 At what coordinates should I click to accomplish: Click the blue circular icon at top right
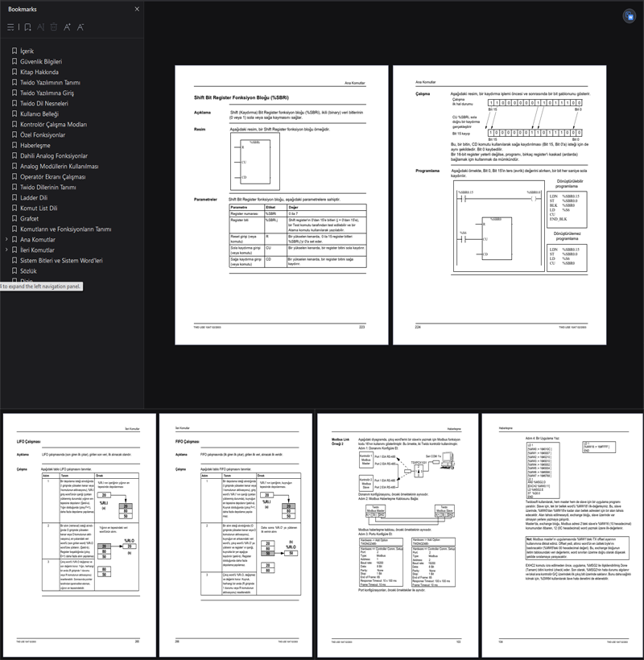point(630,15)
